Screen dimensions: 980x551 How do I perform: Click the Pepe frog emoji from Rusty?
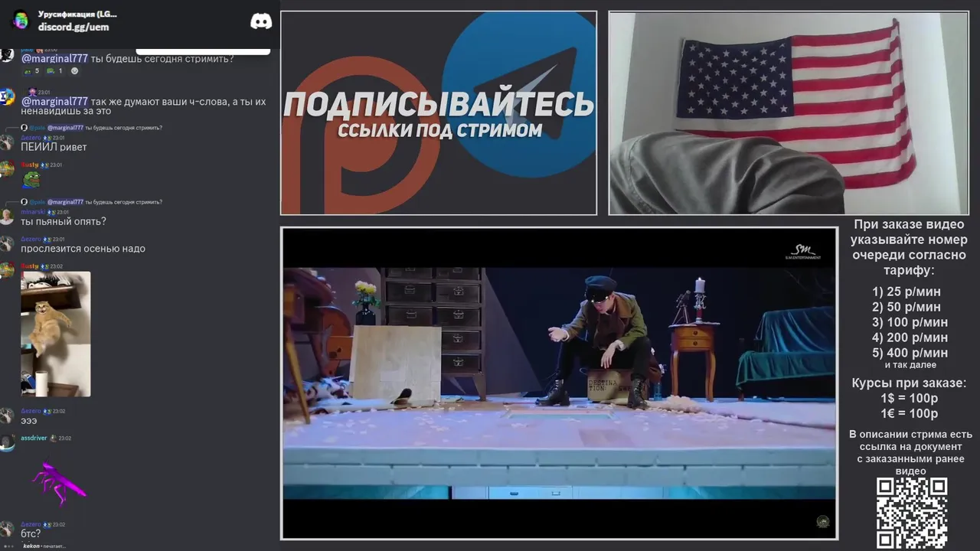coord(31,180)
